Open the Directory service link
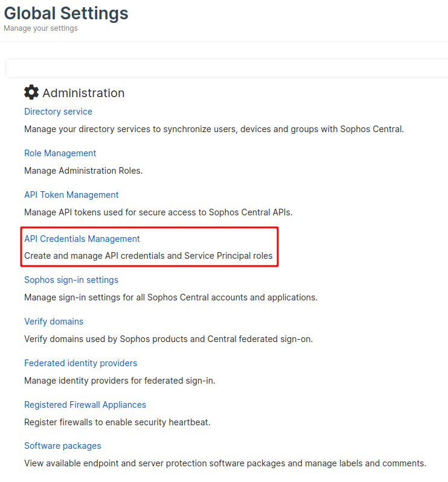Screen dimensions: 448x482 [x=58, y=112]
